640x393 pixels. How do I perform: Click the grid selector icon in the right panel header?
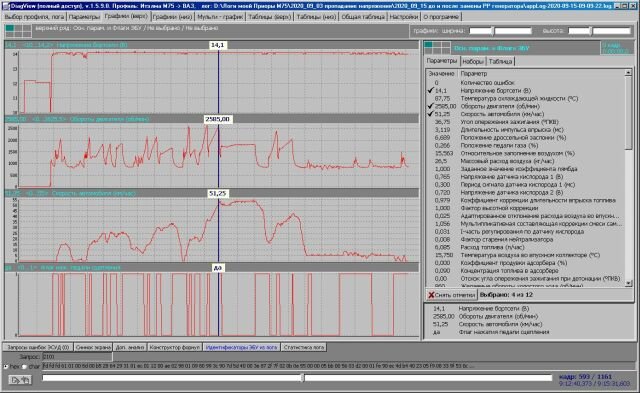437,48
